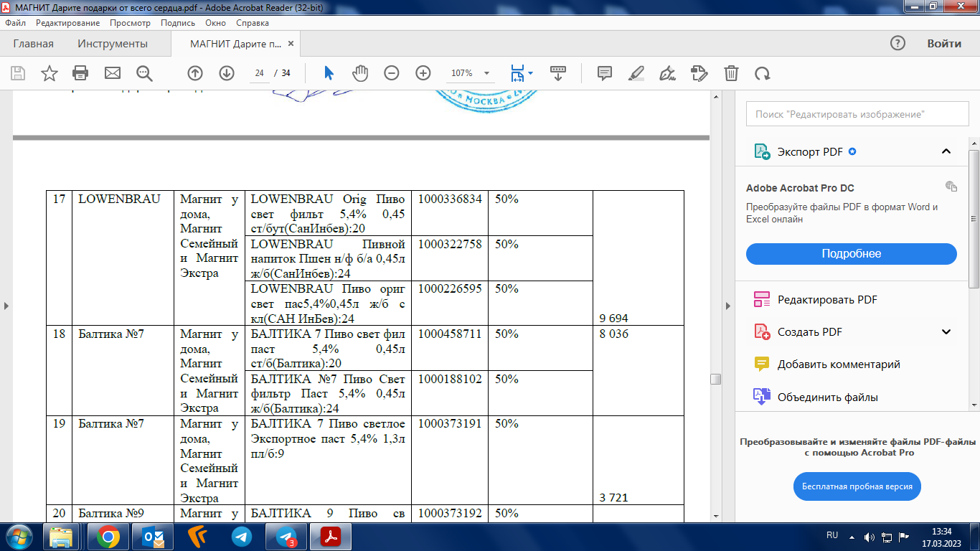The height and width of the screenshot is (551, 980).
Task: Open Telegram with 3 unread badge
Action: pos(286,537)
